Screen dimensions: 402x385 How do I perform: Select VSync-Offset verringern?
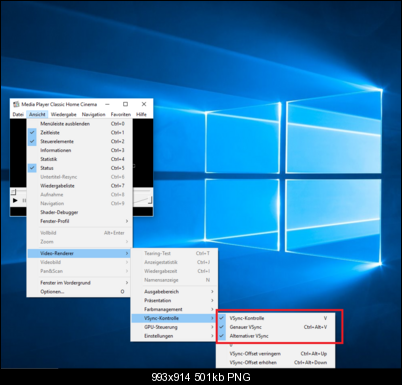pos(275,354)
